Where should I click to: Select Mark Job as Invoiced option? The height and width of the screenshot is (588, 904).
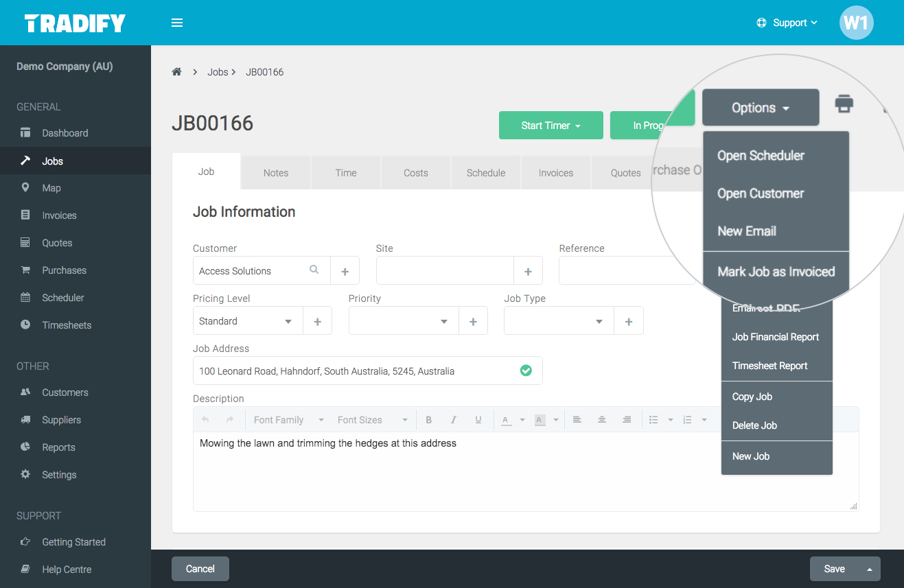point(776,272)
